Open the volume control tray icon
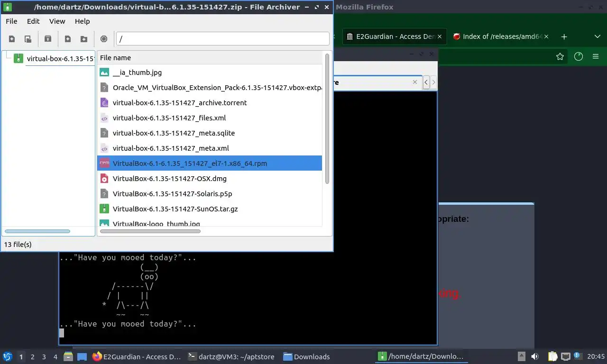Screen dimensions: 607x364 click(x=535, y=356)
